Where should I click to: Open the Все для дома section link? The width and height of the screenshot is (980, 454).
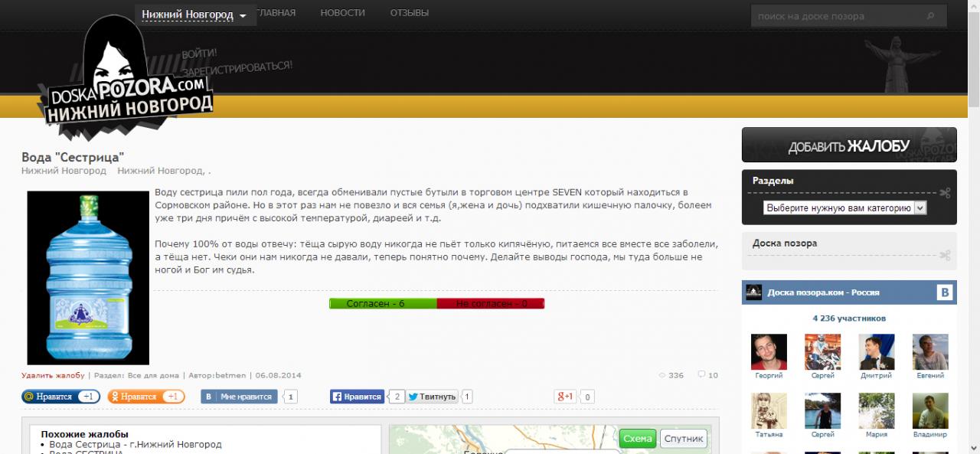[x=153, y=376]
